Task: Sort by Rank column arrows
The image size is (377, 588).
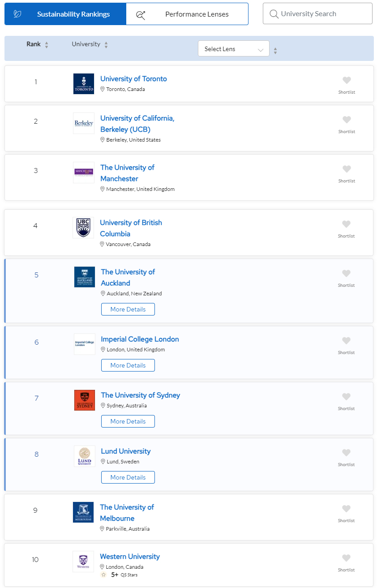Action: point(47,45)
